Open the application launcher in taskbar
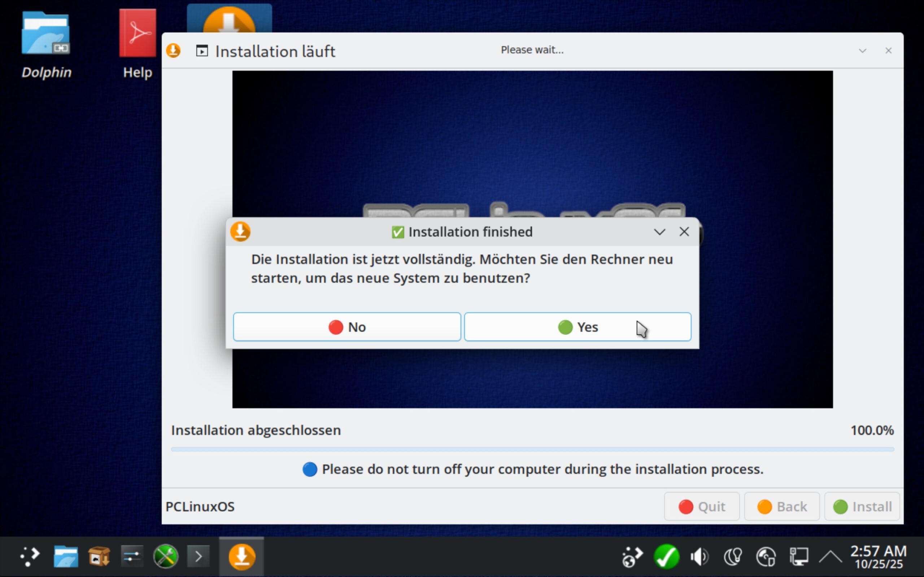The height and width of the screenshot is (577, 924). click(x=30, y=556)
